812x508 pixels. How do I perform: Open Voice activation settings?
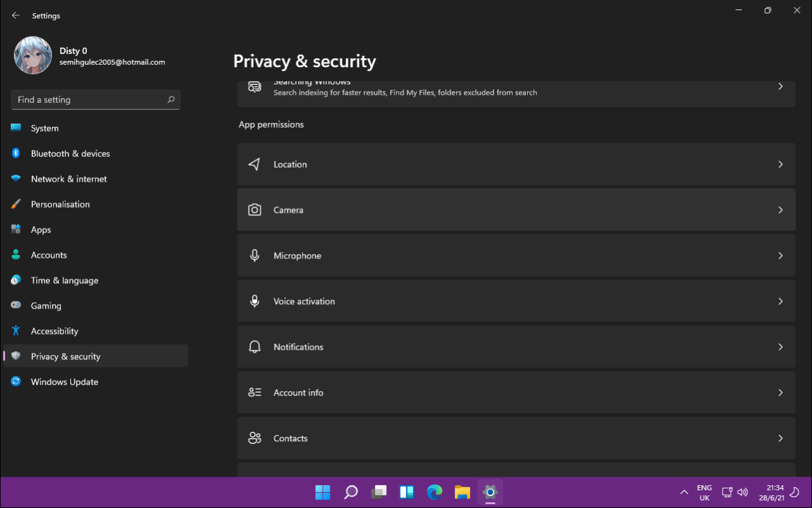coord(516,302)
